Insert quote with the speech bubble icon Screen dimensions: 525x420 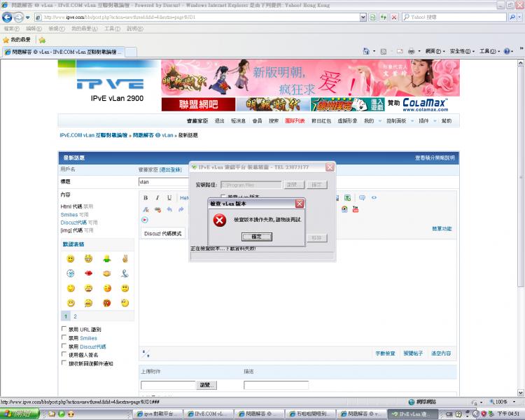point(362,197)
